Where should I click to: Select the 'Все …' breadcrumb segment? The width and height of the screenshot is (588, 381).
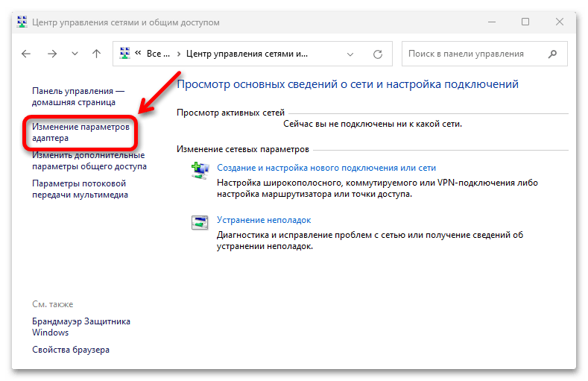tap(158, 54)
